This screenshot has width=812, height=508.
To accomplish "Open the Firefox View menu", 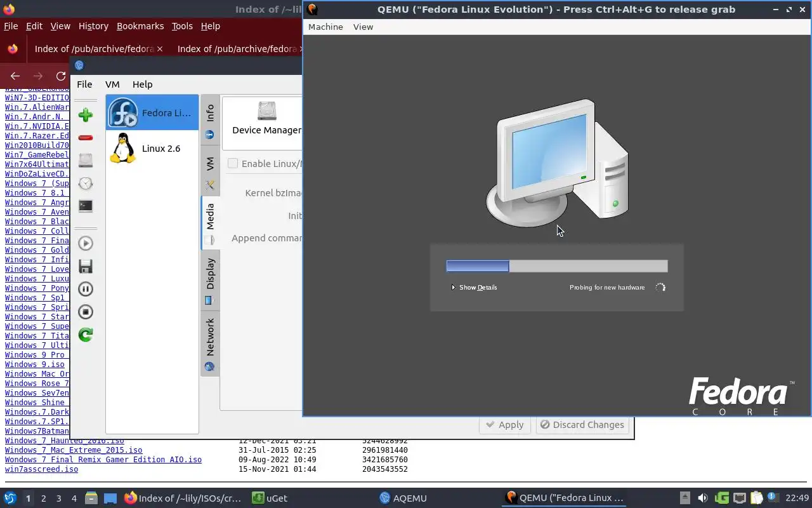I will 60,26.
